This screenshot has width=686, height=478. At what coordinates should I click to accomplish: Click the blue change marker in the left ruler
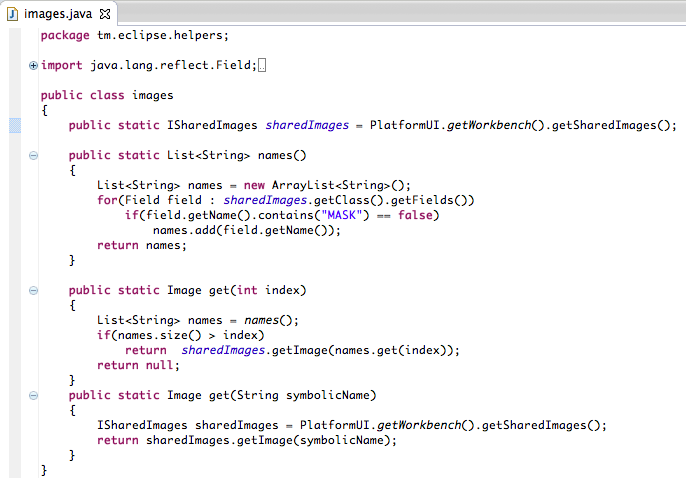pyautogui.click(x=14, y=125)
